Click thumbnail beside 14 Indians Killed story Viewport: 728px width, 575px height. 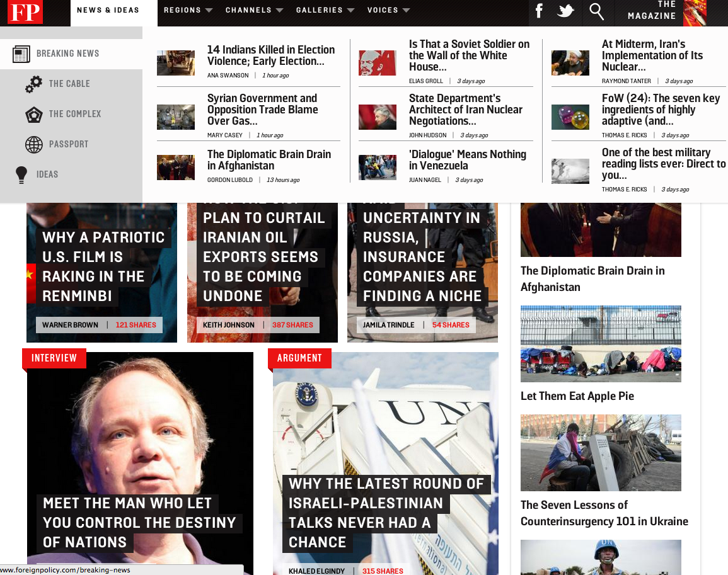coord(176,62)
